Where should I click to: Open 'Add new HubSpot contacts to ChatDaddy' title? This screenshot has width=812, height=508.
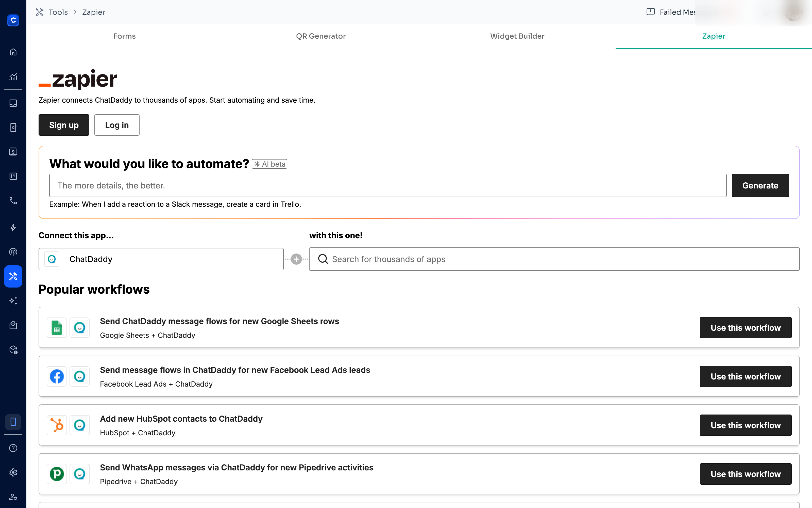181,419
